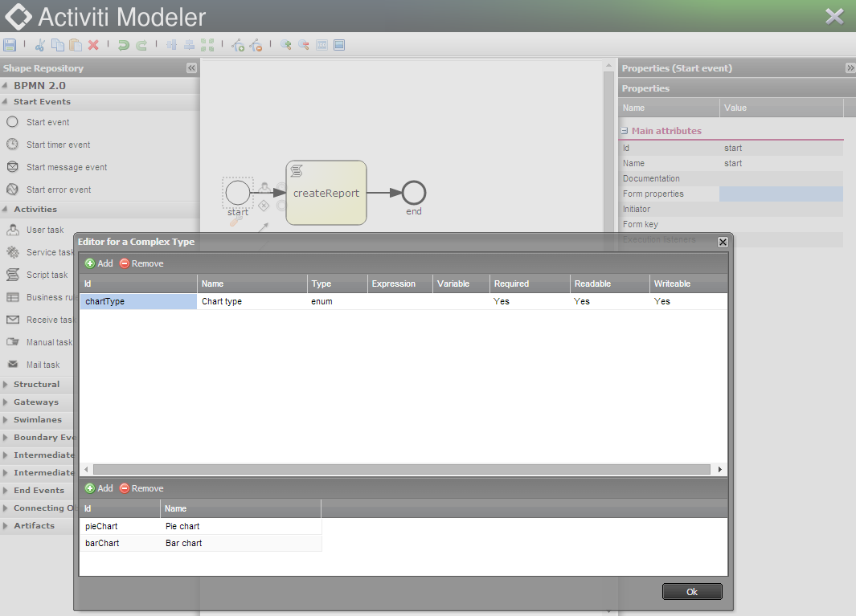The height and width of the screenshot is (616, 856).
Task: Expand the Structural section
Action: coord(5,384)
